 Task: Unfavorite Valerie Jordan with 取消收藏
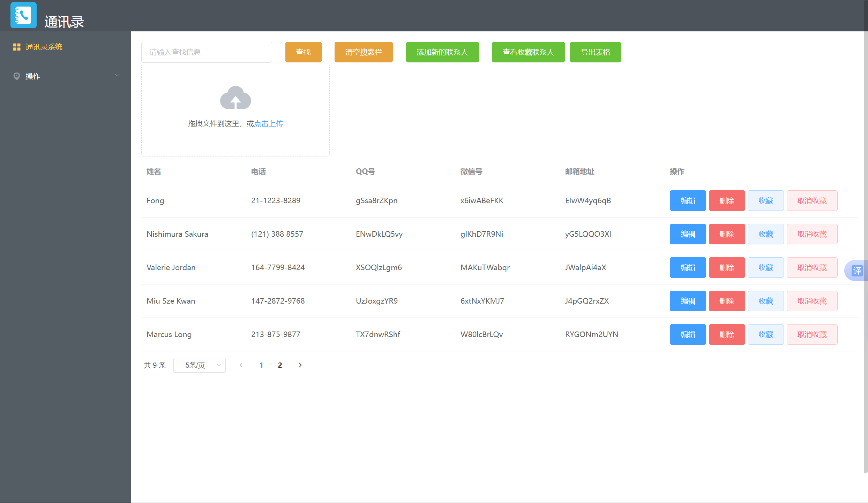[x=812, y=268]
